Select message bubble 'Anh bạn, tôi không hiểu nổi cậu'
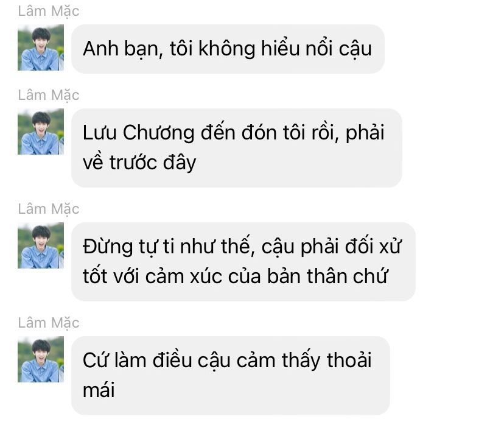 coord(228,49)
